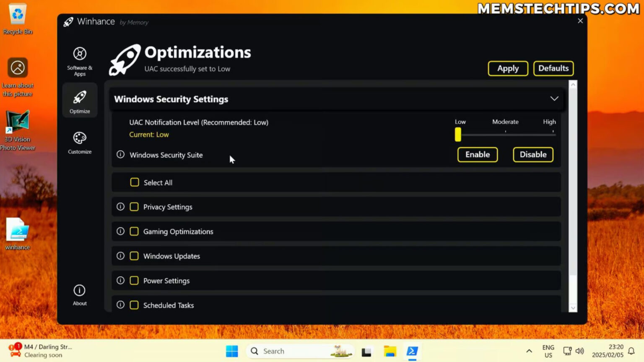Check the Windows Updates checkbox
This screenshot has height=362, width=644.
134,255
